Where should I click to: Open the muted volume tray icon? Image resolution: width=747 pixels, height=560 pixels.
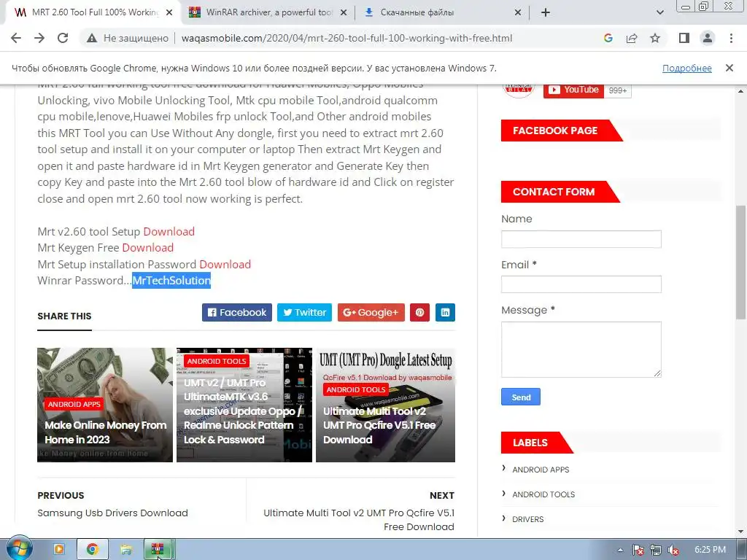pos(673,550)
